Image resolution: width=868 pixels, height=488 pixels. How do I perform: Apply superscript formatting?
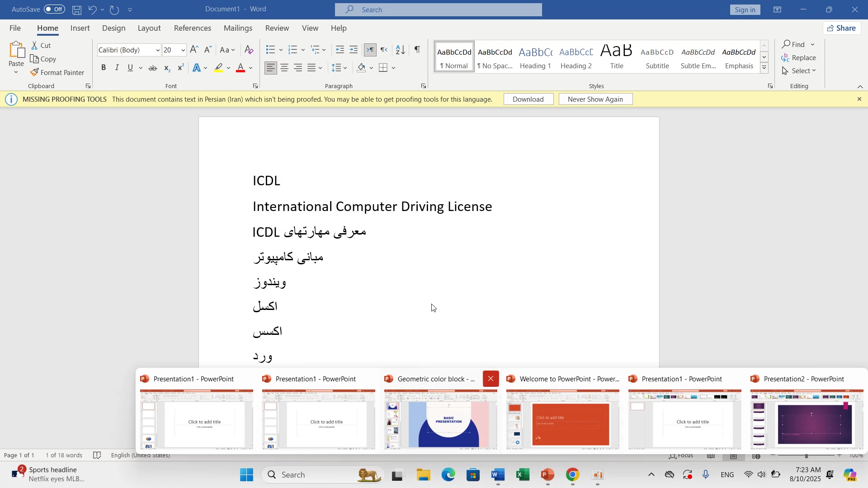pyautogui.click(x=180, y=68)
